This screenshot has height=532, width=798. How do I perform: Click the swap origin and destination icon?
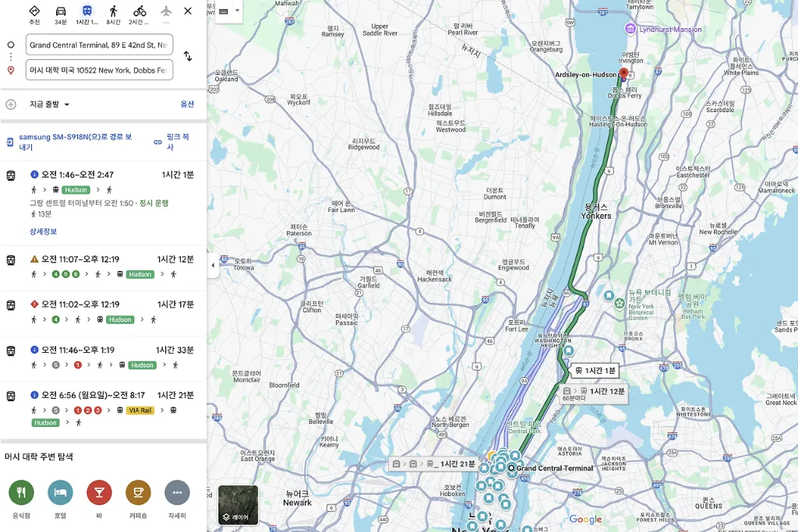[188, 57]
